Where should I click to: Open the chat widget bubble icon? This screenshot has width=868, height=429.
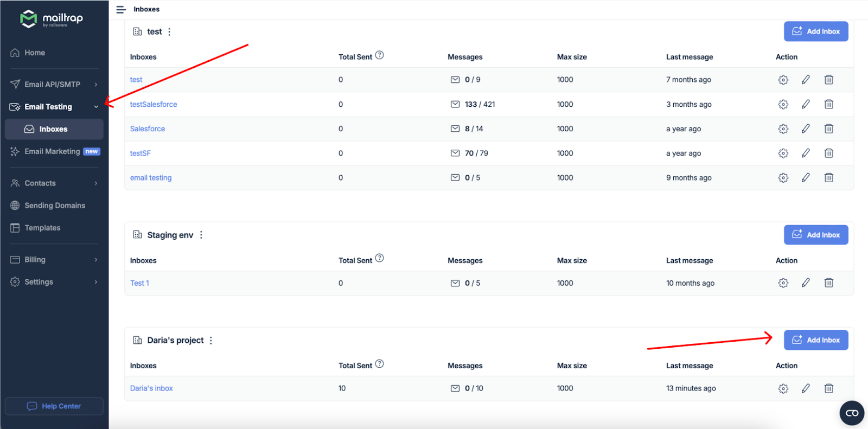pos(852,413)
